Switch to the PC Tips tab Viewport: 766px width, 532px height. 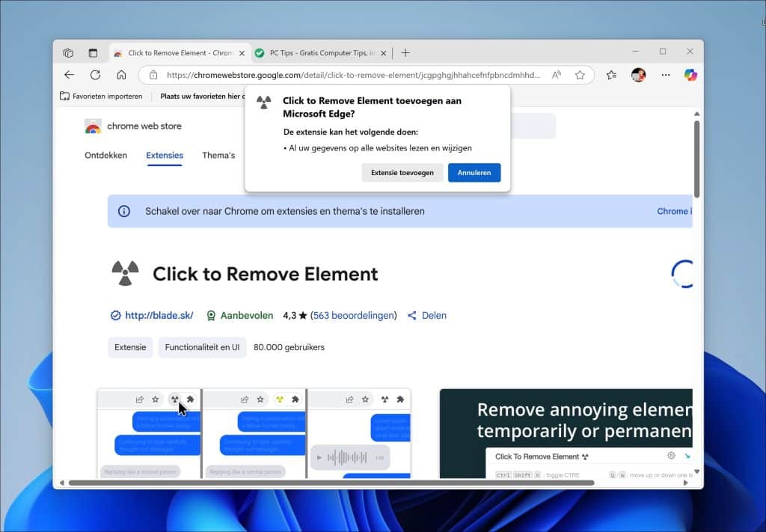point(322,53)
